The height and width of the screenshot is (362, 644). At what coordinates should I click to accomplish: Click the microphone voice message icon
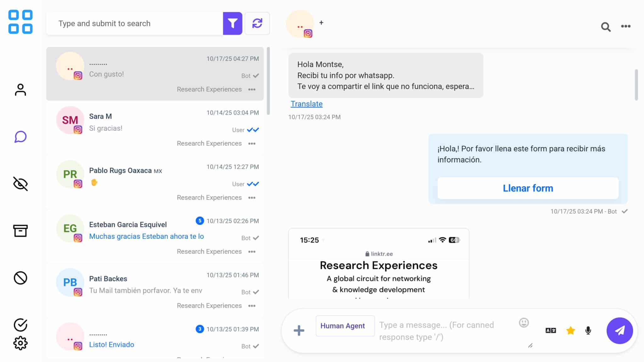click(x=588, y=330)
